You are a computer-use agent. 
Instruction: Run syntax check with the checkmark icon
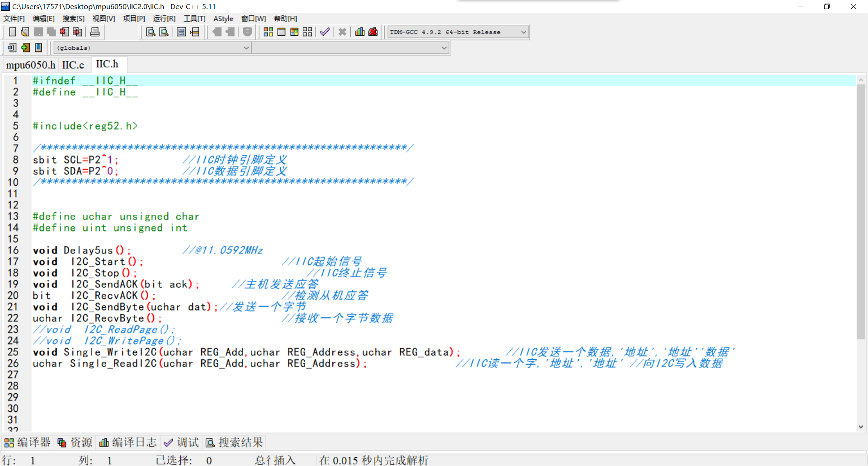[x=325, y=32]
